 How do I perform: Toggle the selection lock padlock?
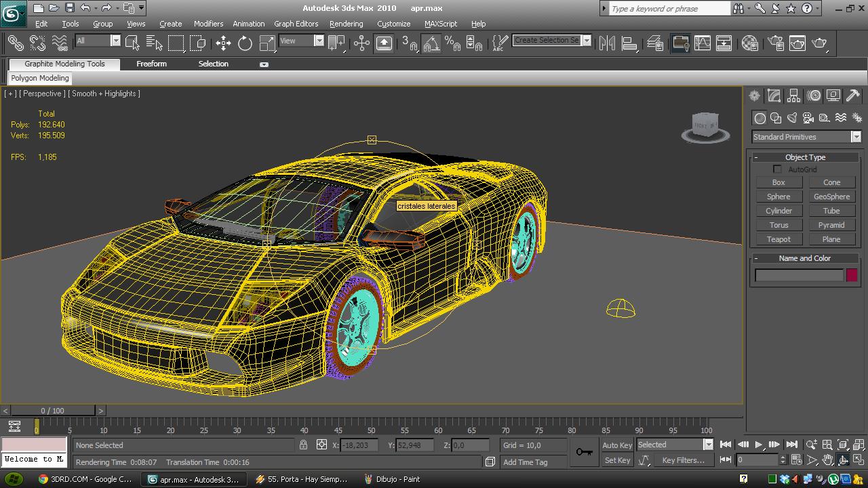[x=303, y=445]
